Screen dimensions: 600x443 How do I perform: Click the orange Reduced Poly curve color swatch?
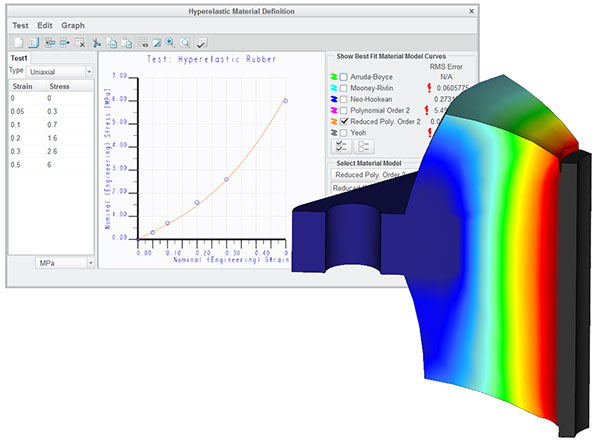[334, 122]
